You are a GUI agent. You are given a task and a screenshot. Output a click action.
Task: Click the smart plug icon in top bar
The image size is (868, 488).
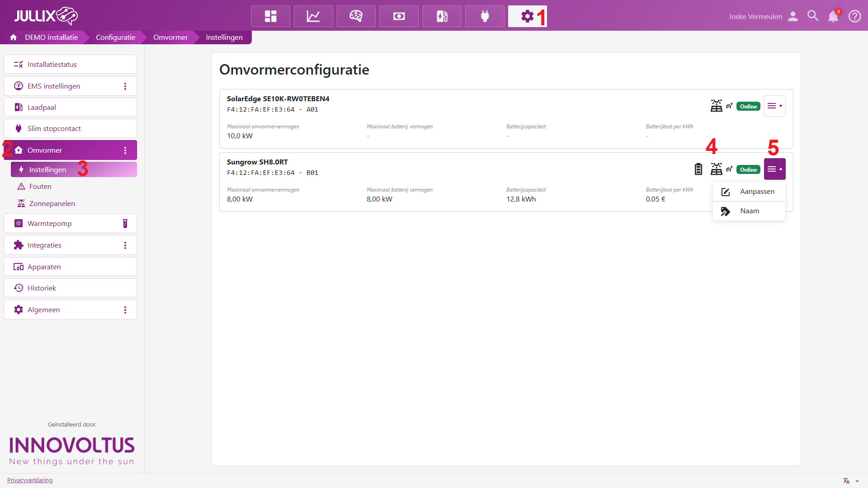pyautogui.click(x=485, y=16)
